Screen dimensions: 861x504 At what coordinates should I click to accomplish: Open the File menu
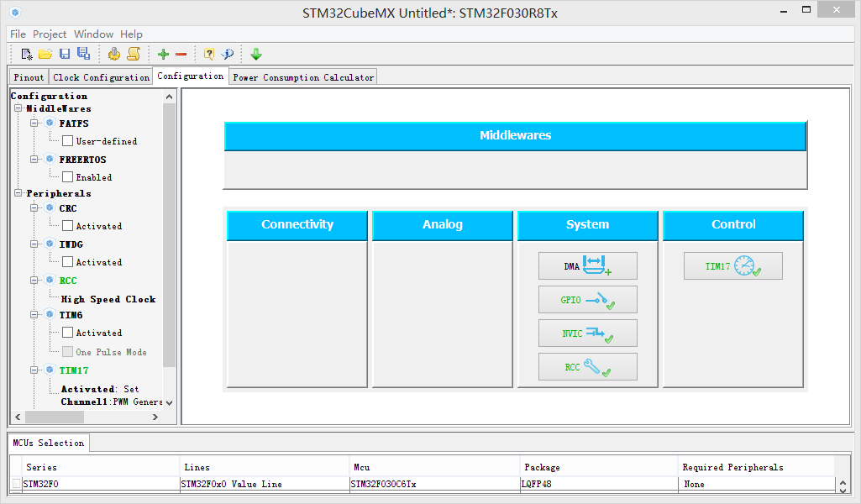tap(18, 34)
